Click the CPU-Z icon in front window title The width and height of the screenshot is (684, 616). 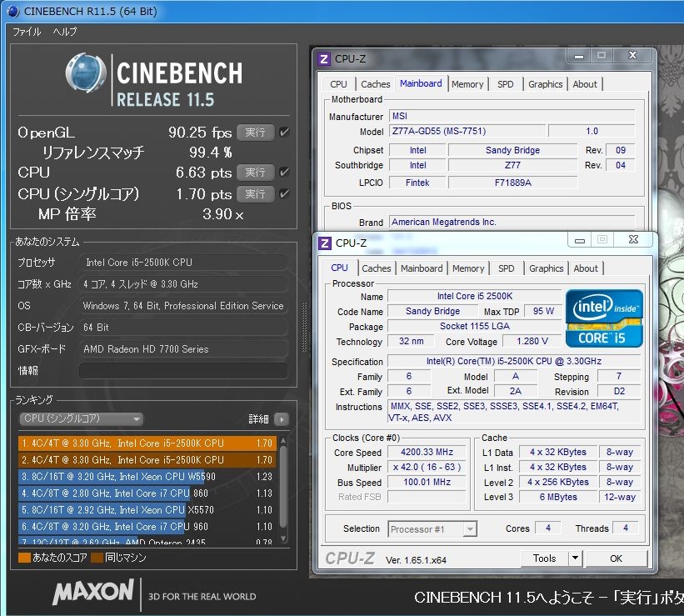[x=325, y=243]
